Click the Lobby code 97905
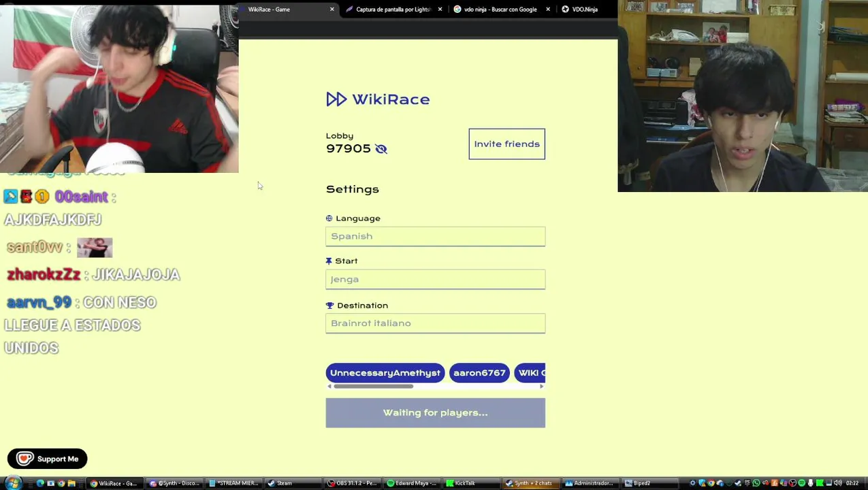Viewport: 868px width, 490px height. [x=348, y=149]
